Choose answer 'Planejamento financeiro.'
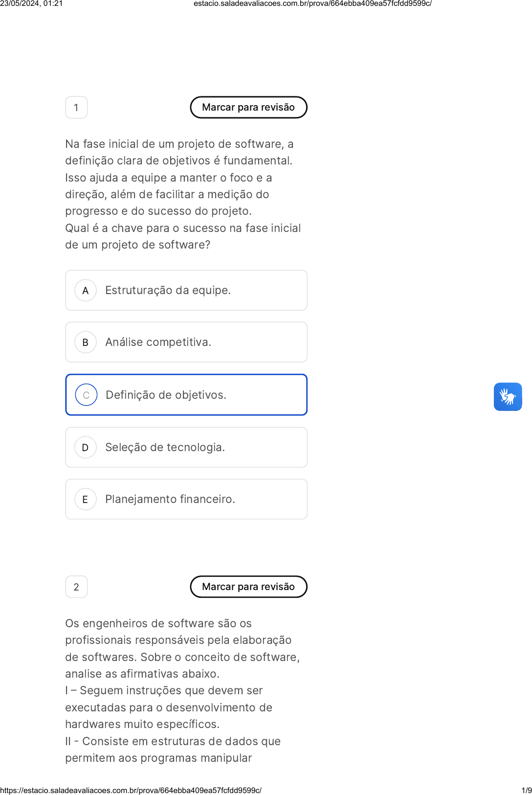 (x=186, y=499)
